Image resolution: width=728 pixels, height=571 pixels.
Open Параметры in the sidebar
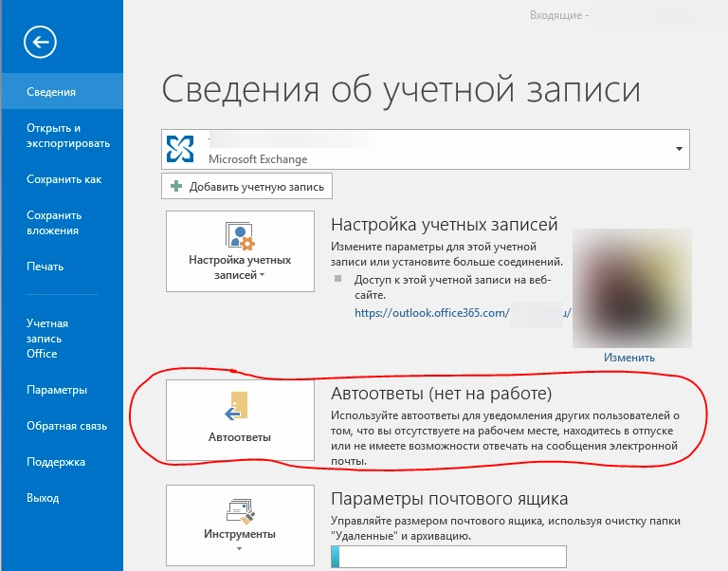[57, 390]
